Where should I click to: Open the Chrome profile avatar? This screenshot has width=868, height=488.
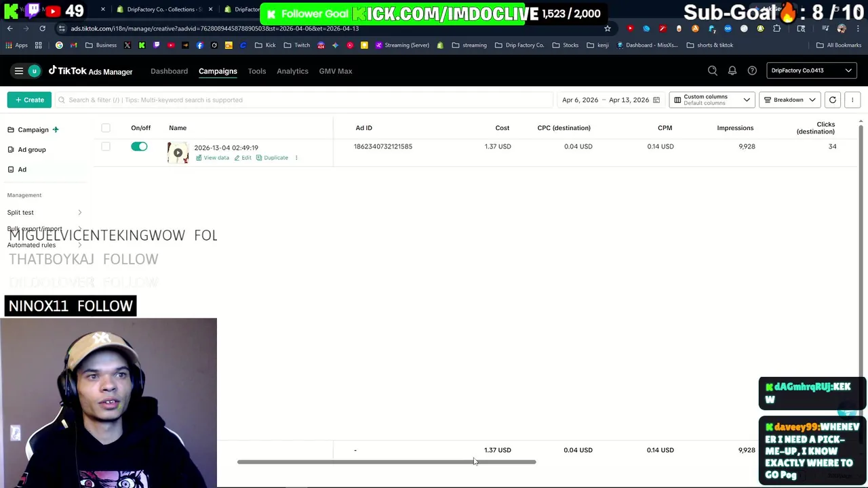842,28
